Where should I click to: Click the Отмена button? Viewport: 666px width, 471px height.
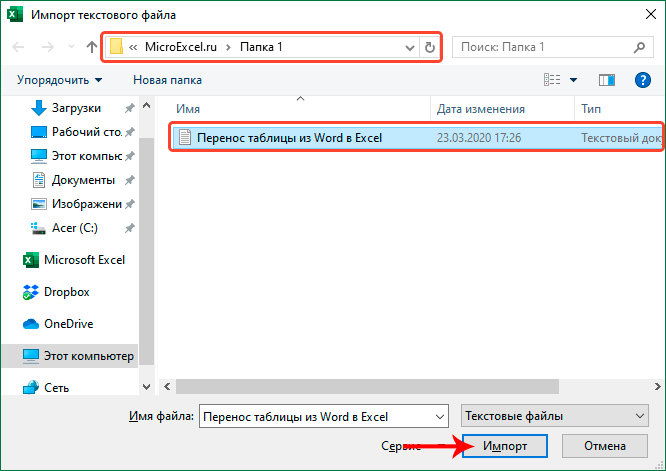click(x=605, y=446)
